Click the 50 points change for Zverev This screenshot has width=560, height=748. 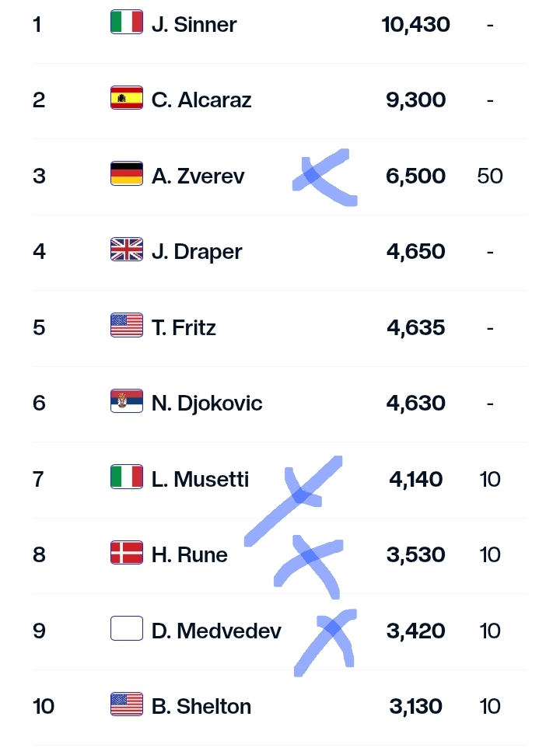click(x=490, y=176)
